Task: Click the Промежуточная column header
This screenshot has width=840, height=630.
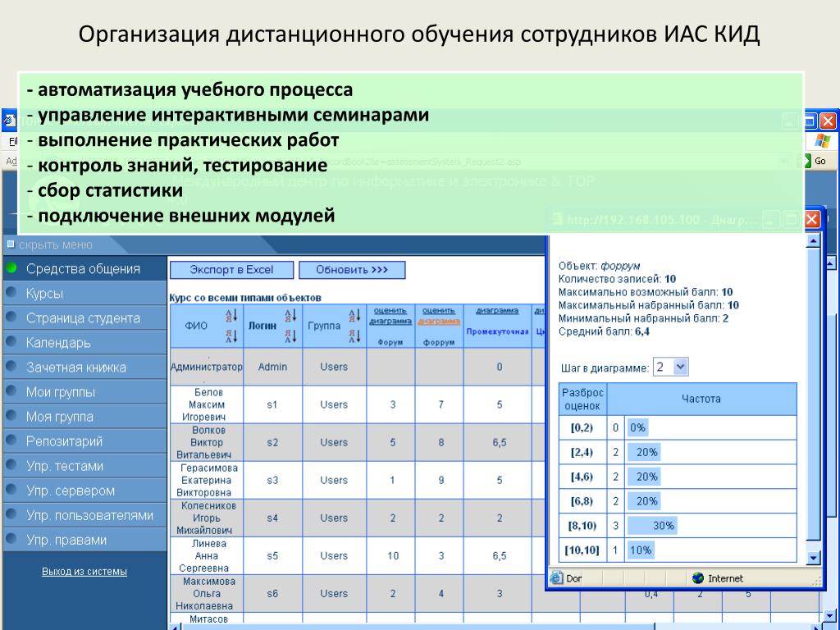Action: coord(497,331)
